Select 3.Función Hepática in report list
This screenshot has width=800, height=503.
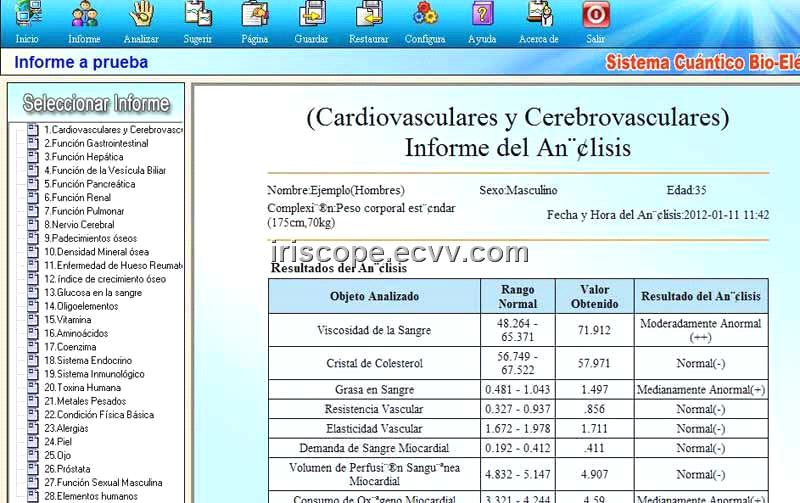pyautogui.click(x=84, y=157)
